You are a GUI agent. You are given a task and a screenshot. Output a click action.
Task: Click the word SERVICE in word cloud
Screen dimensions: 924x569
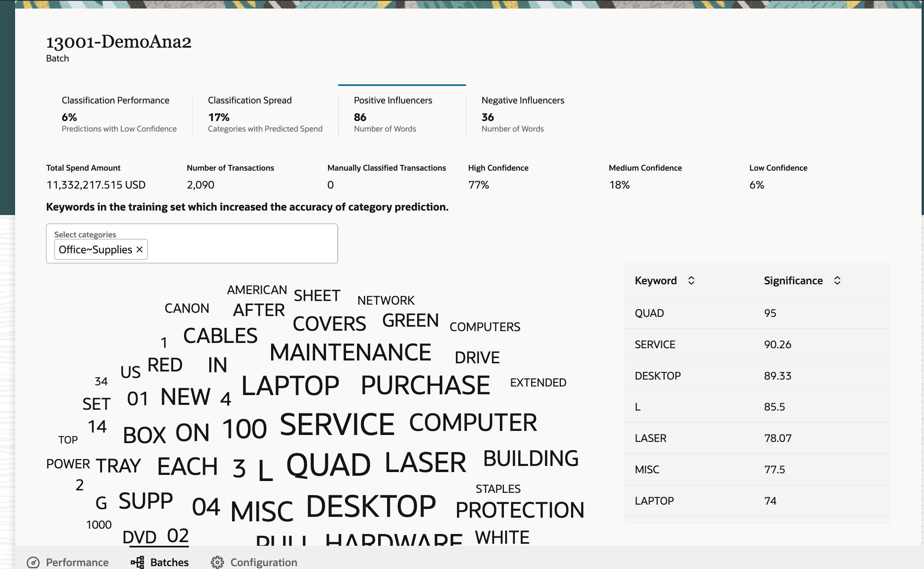click(x=337, y=424)
